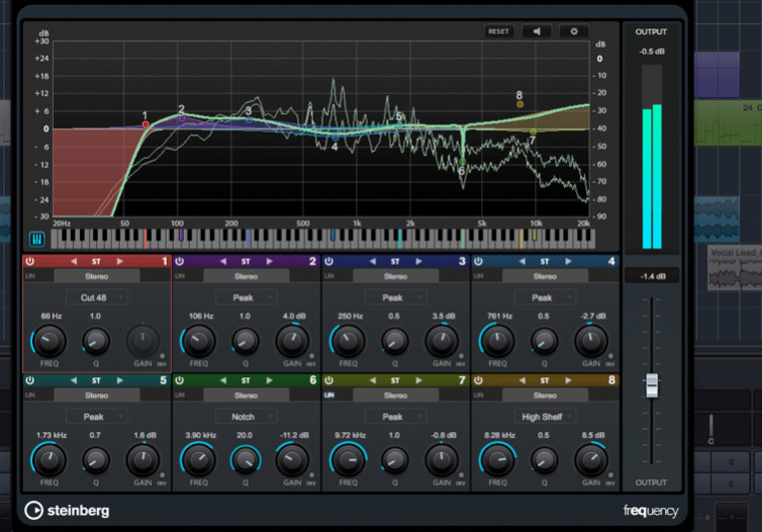The height and width of the screenshot is (532, 762).
Task: Enable LIN mode on band 7
Action: (329, 395)
